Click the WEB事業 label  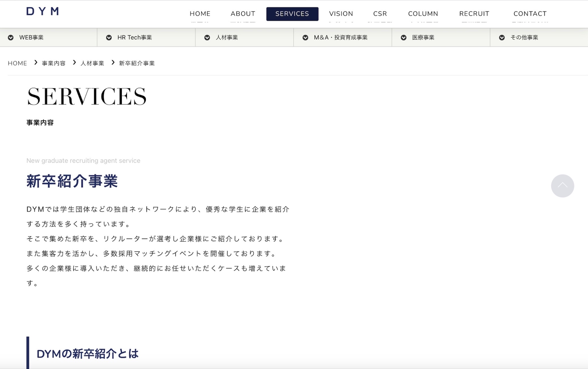click(x=31, y=38)
